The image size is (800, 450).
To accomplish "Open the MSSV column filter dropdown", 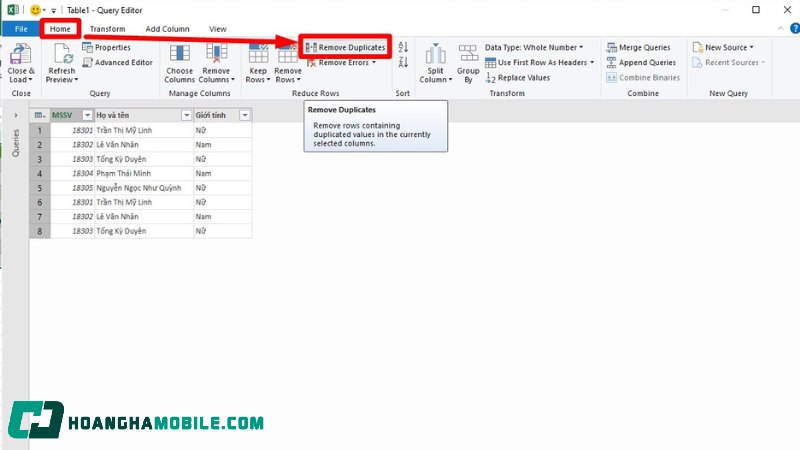I will coord(87,115).
